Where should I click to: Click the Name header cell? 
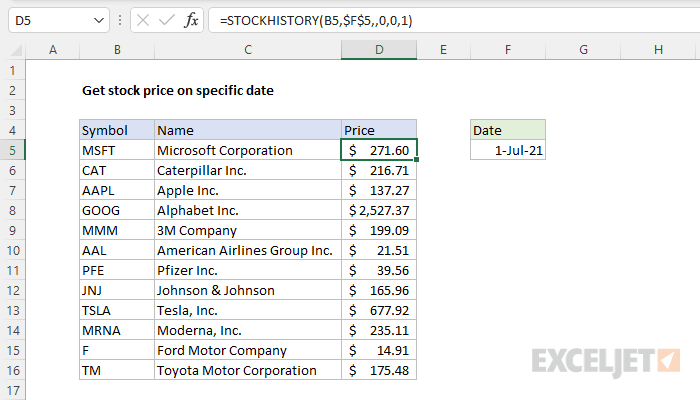(248, 130)
